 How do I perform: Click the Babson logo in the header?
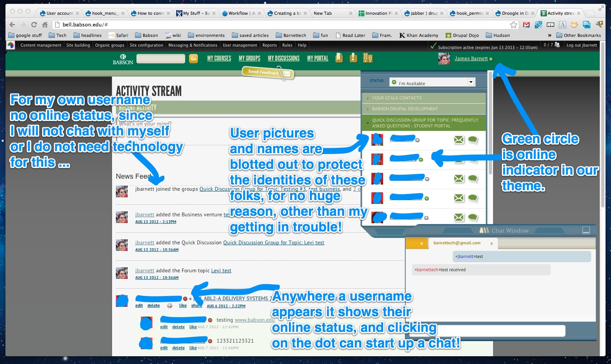(x=123, y=59)
